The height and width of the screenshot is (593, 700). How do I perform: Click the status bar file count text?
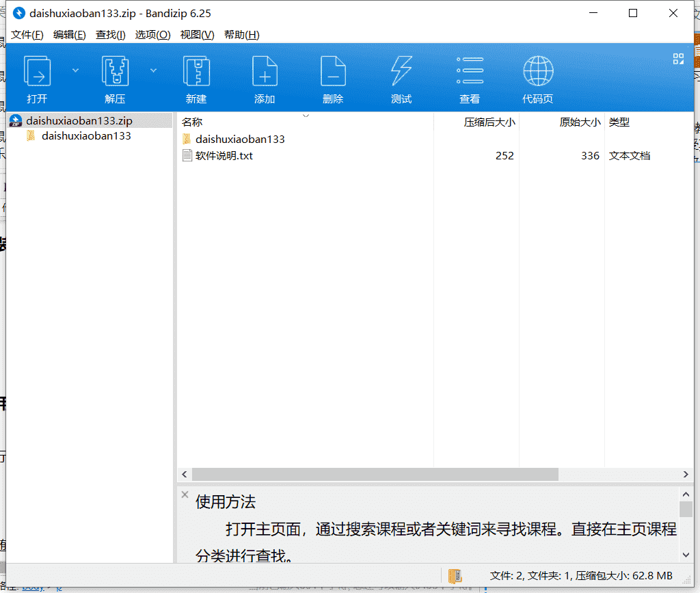(581, 576)
